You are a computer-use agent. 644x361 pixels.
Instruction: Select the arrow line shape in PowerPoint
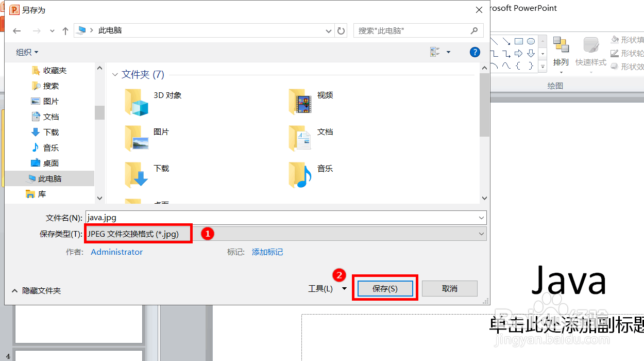click(506, 41)
